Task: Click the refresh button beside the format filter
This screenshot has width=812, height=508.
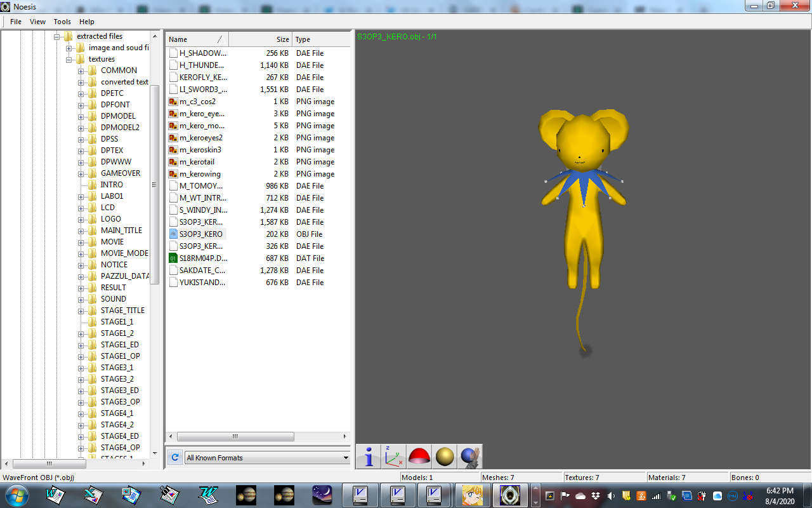Action: (174, 457)
